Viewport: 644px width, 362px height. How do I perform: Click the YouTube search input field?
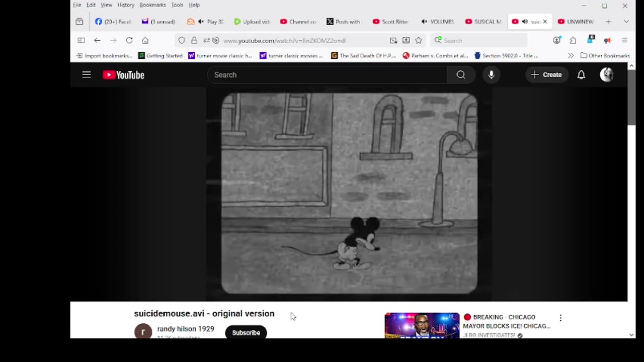[x=327, y=75]
